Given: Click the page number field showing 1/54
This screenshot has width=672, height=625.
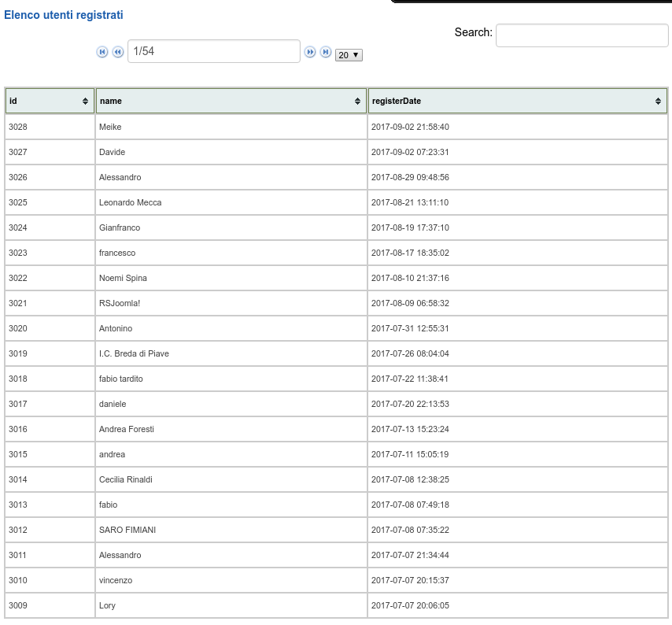Looking at the screenshot, I should point(212,50).
